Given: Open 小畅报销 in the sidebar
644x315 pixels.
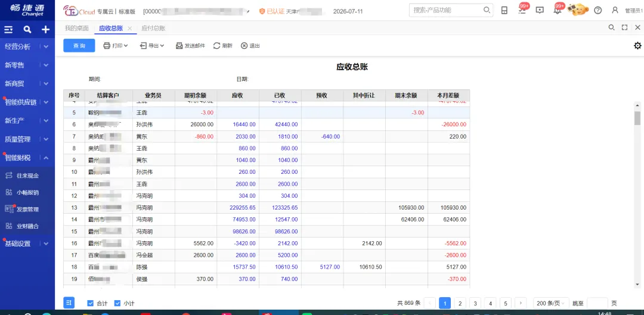Looking at the screenshot, I should coord(27,192).
